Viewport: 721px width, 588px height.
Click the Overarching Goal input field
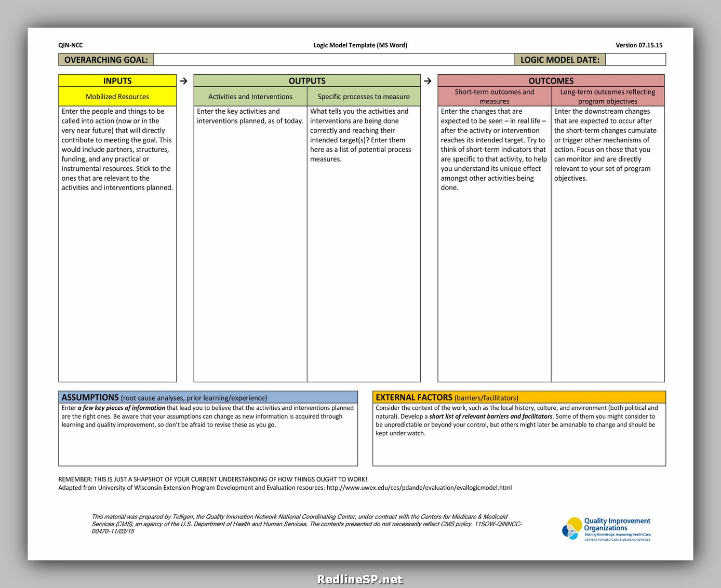coord(333,60)
